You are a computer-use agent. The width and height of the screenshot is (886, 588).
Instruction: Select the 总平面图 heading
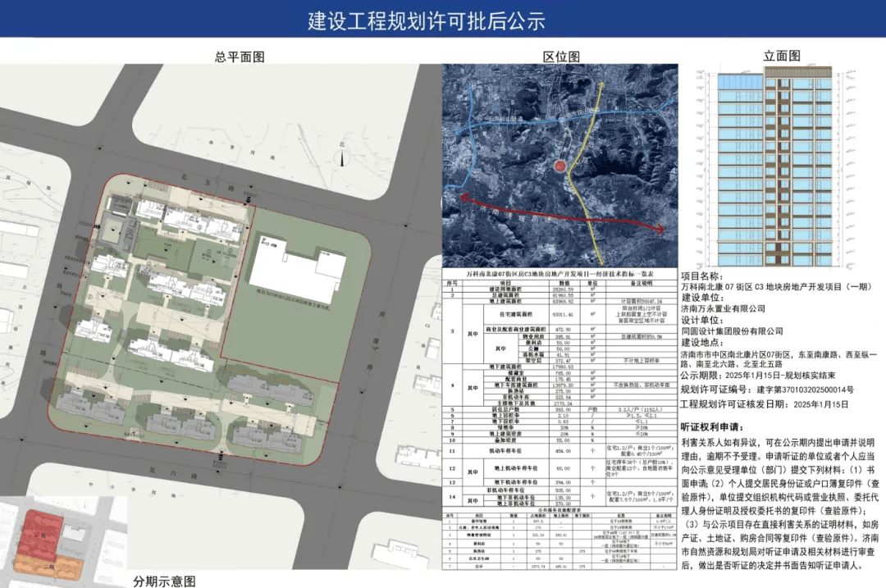tap(240, 57)
